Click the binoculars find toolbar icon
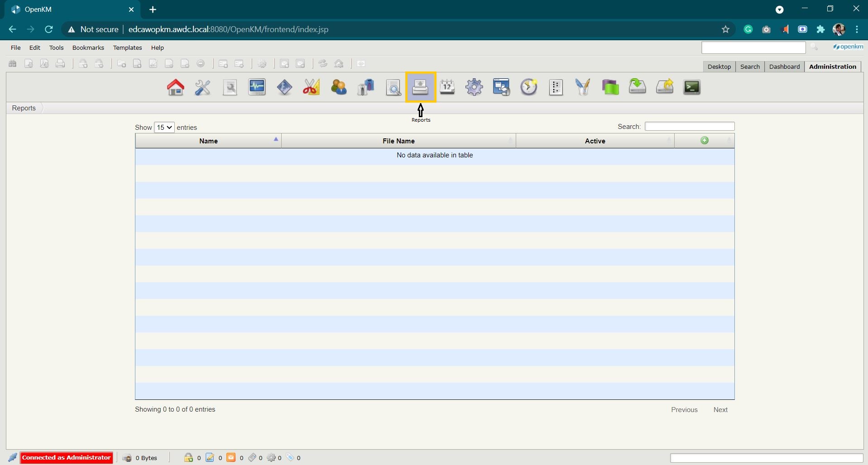This screenshot has height=465, width=868. (x=13, y=64)
